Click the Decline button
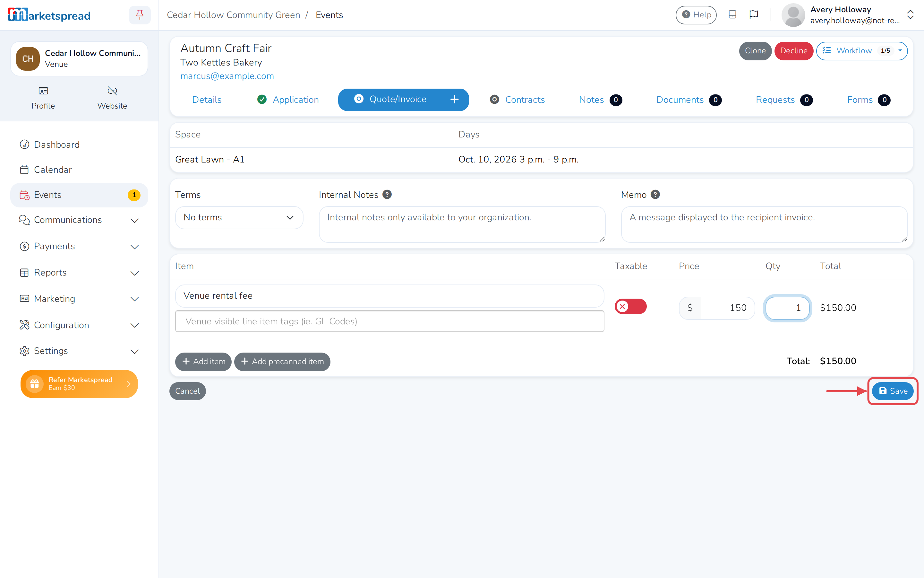 tap(793, 51)
